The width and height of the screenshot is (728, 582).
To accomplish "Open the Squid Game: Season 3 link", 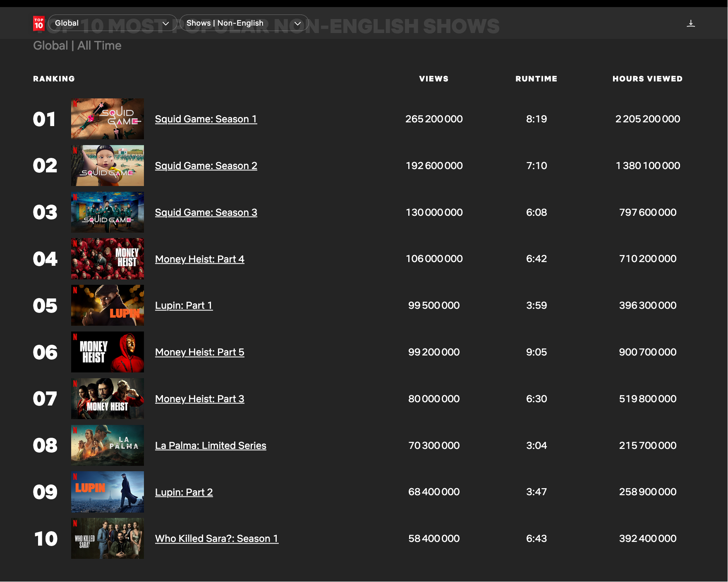I will click(206, 212).
